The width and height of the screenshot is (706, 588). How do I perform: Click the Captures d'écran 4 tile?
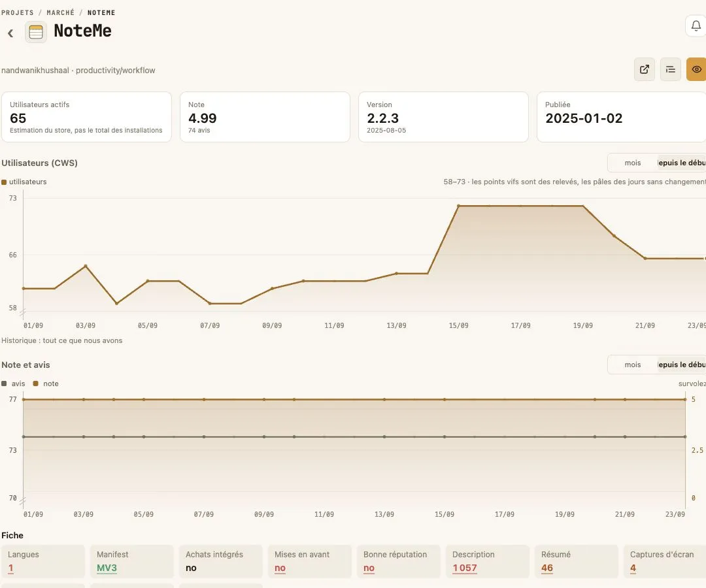tap(665, 561)
